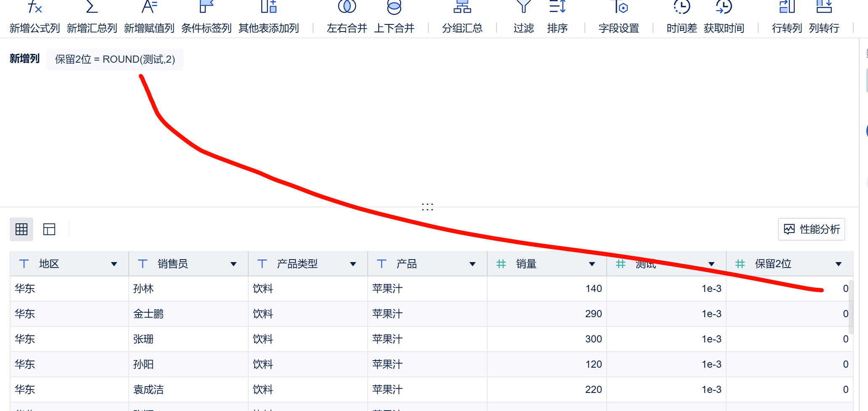
Task: Click the 字段设置 label
Action: click(619, 28)
